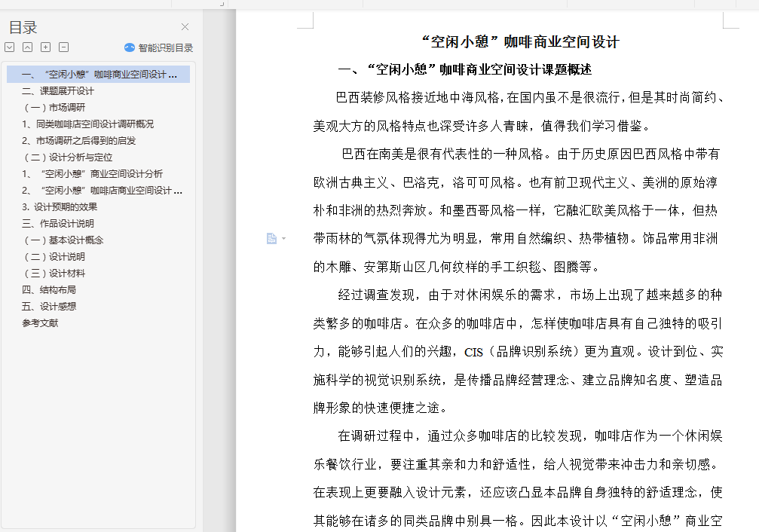This screenshot has width=759, height=532.
Task: Navigate to outline entry (二)设计分析与定位
Action: [68, 157]
